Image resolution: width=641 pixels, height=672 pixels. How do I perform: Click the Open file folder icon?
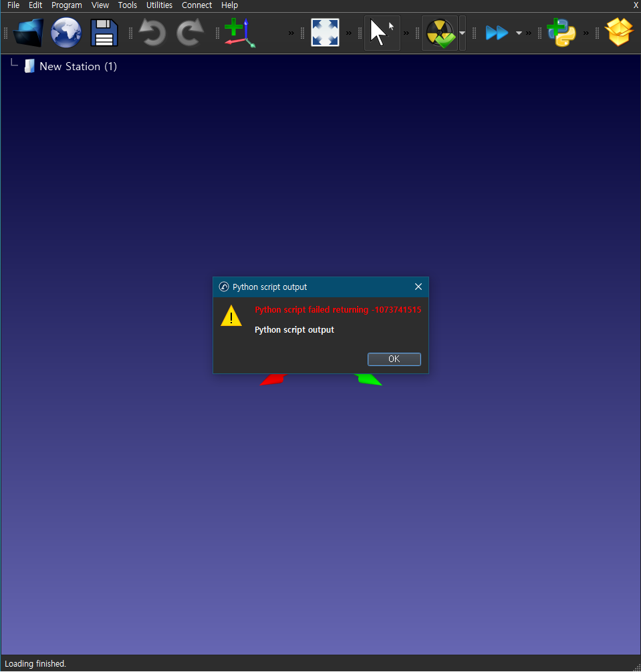pos(28,33)
